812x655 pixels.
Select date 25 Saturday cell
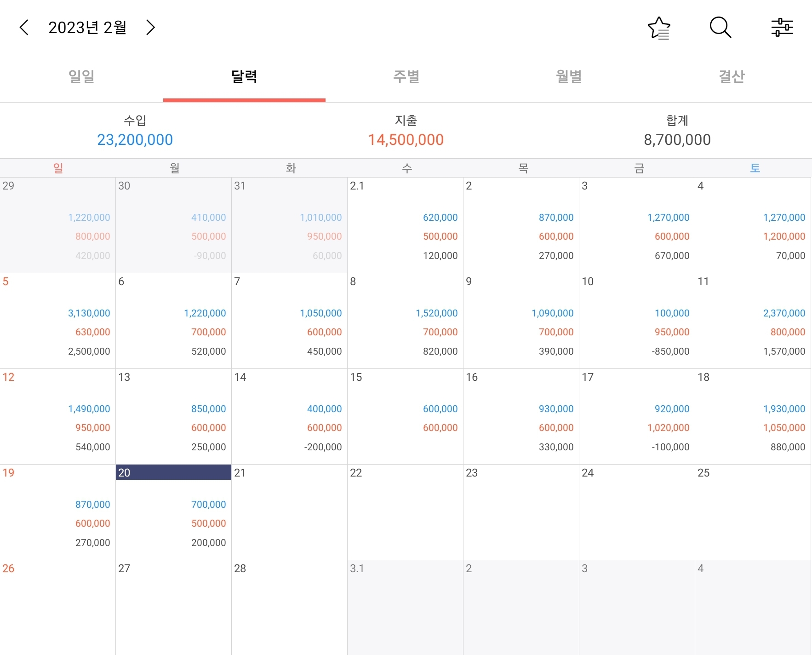click(x=753, y=512)
